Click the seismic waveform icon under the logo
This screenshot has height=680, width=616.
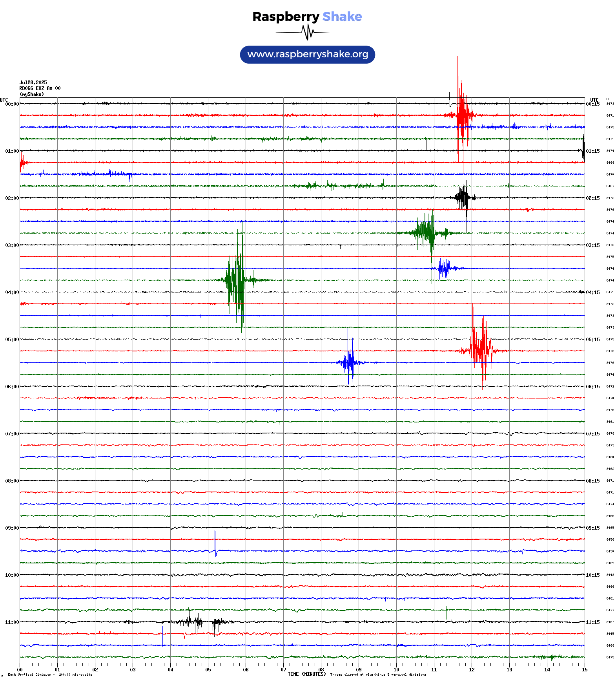click(x=307, y=32)
